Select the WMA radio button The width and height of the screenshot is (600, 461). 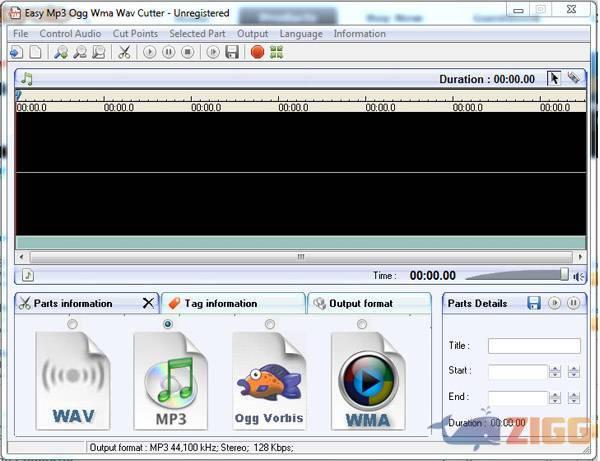click(362, 324)
